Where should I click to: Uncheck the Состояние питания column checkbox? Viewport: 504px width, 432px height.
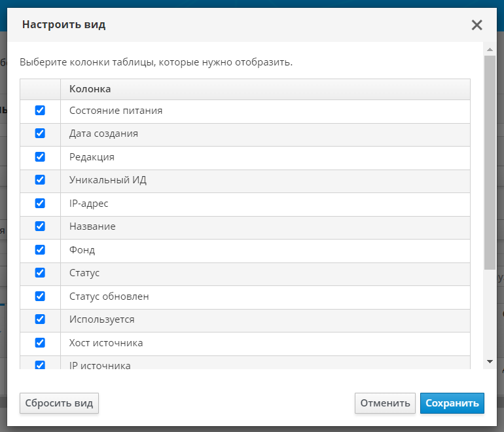[x=40, y=111]
